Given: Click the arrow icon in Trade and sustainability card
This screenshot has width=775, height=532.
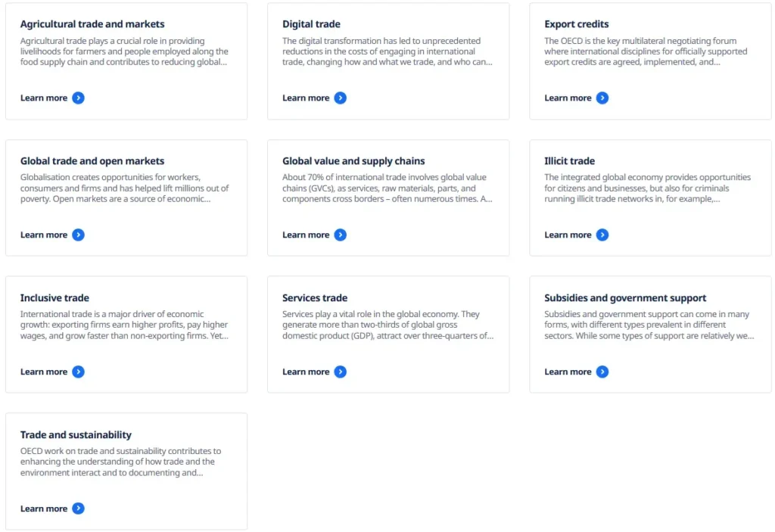Looking at the screenshot, I should click(78, 509).
